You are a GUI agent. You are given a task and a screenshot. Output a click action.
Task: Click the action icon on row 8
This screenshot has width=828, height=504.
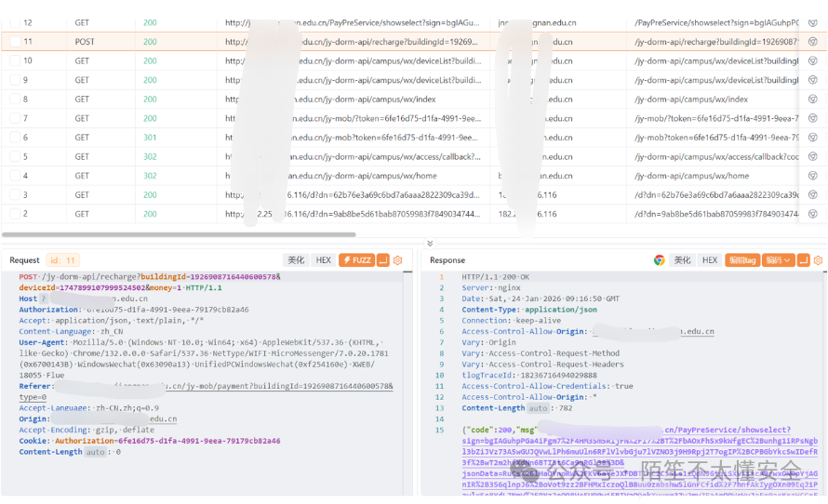pyautogui.click(x=812, y=99)
